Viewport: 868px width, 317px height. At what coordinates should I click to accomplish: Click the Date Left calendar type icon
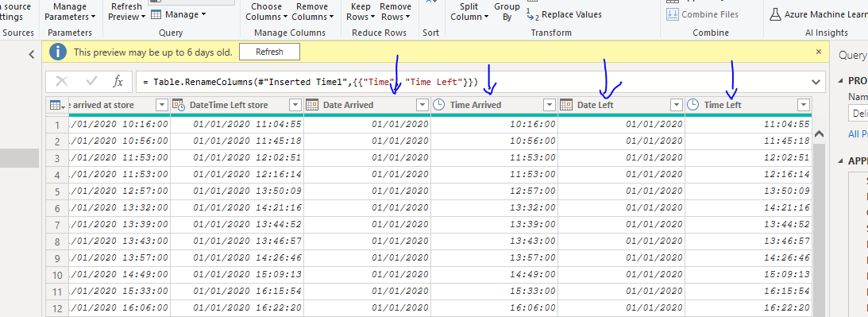click(565, 105)
